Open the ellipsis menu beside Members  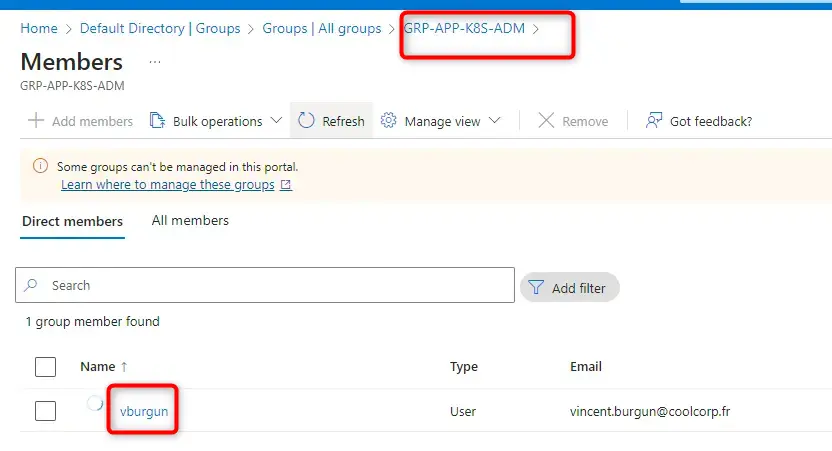tap(154, 62)
